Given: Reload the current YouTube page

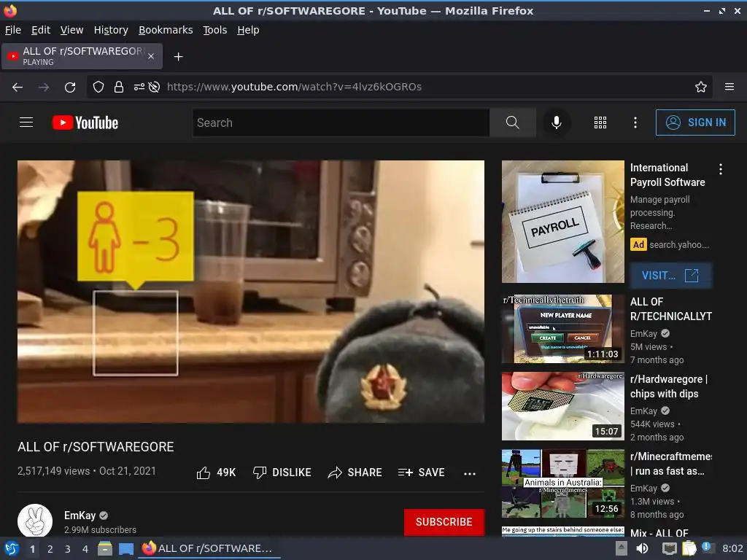Looking at the screenshot, I should [70, 87].
